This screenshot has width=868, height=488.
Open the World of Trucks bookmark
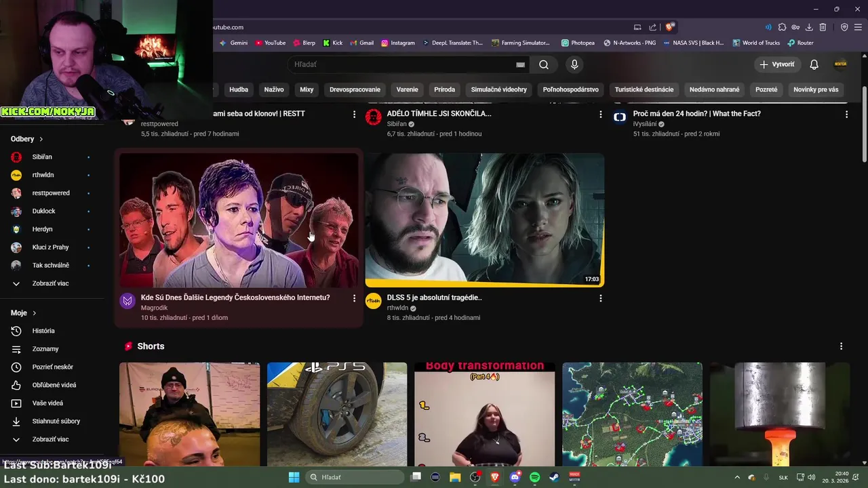[x=755, y=43]
